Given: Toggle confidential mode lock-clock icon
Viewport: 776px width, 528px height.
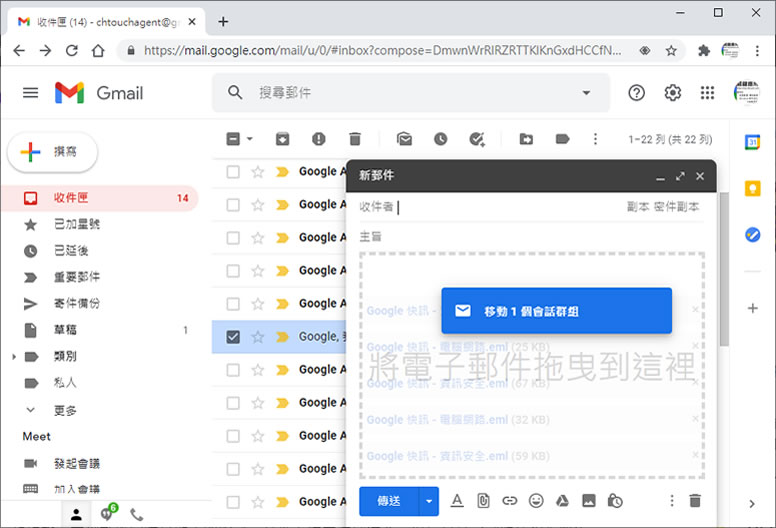Looking at the screenshot, I should [615, 501].
